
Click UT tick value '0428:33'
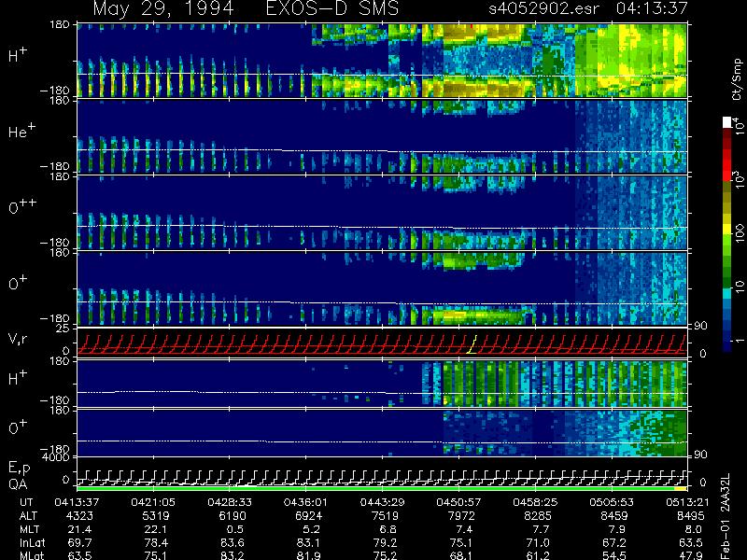(229, 502)
